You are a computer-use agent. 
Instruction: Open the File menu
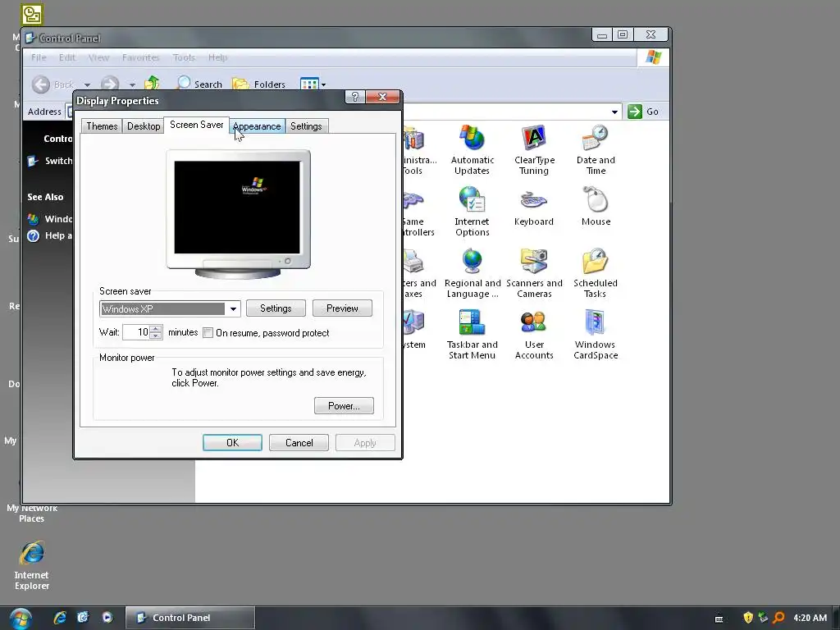[39, 57]
